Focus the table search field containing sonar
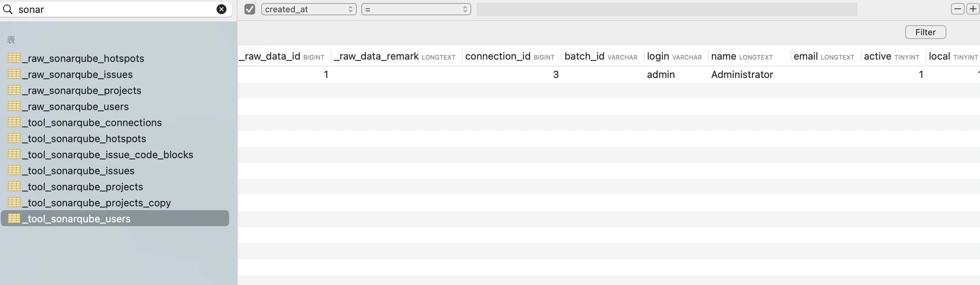 pyautogui.click(x=116, y=9)
